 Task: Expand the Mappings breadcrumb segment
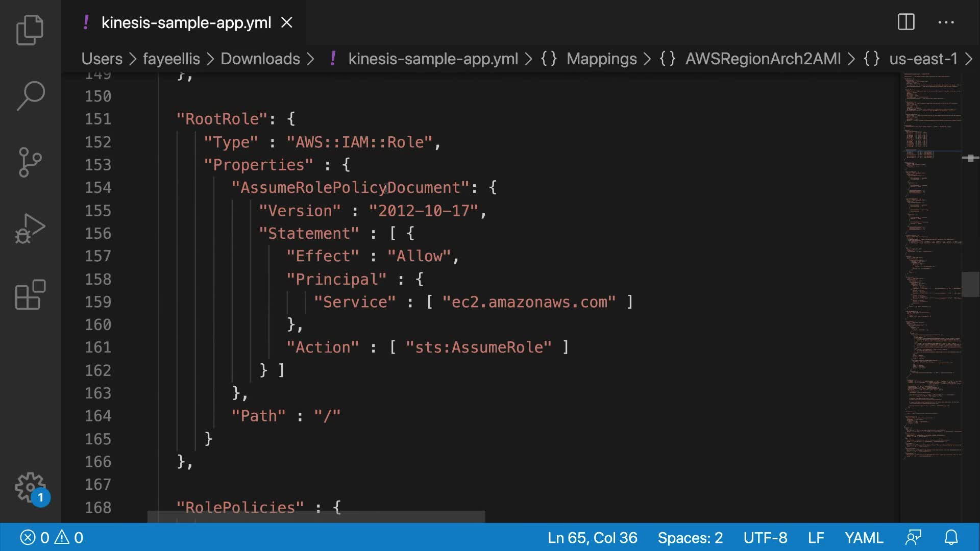(x=601, y=59)
